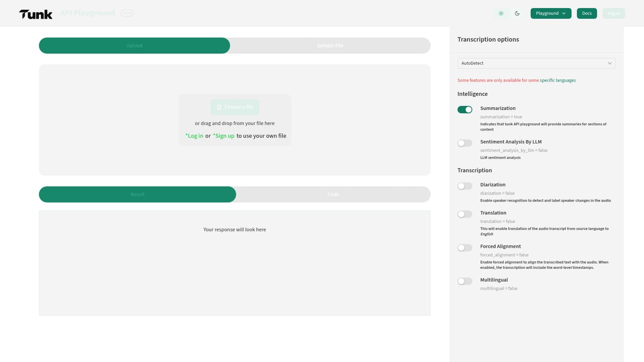Viewport: 644px width, 362px height.
Task: Expand the AutoDetect language dropdown
Action: (536, 63)
